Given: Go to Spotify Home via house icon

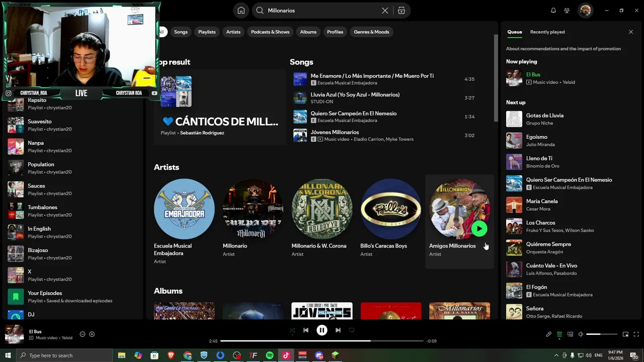Looking at the screenshot, I should coord(241,11).
